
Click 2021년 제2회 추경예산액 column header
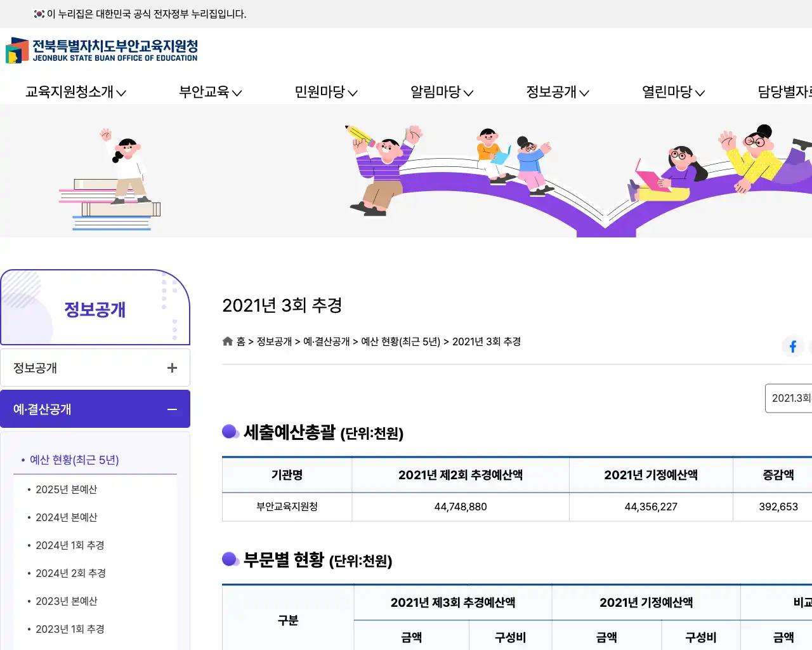[x=461, y=475]
